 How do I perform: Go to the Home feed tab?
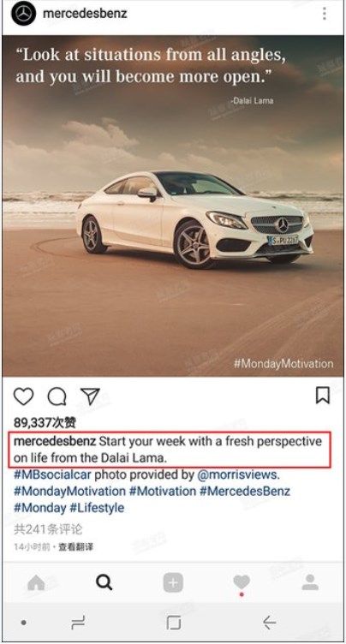(x=36, y=582)
